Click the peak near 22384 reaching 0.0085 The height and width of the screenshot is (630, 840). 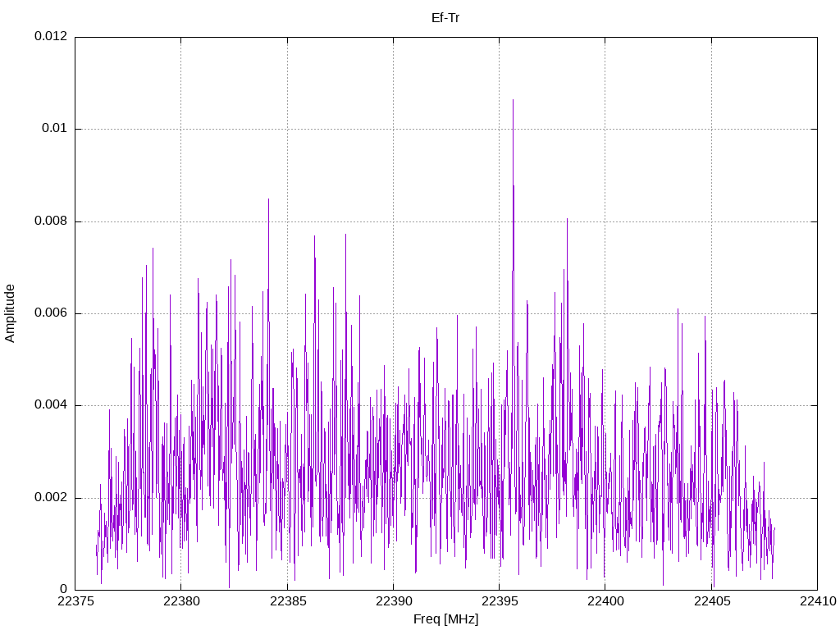pos(269,200)
